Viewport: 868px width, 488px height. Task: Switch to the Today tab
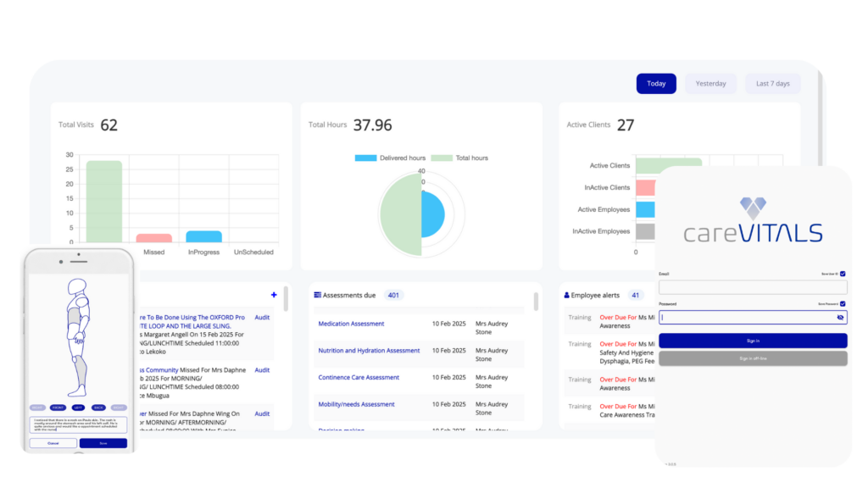656,83
